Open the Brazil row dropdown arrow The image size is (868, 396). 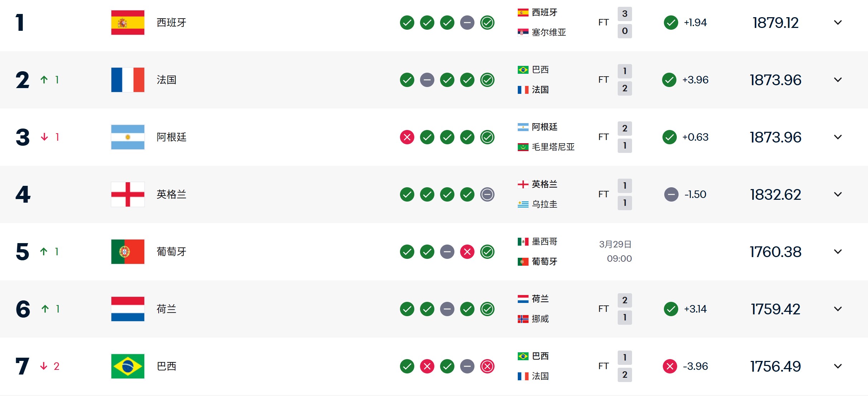[838, 366]
